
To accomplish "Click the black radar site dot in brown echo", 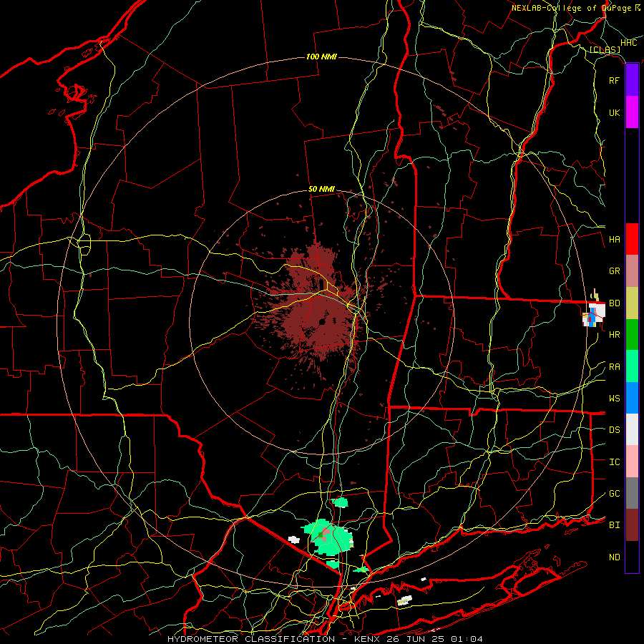I will [x=322, y=322].
